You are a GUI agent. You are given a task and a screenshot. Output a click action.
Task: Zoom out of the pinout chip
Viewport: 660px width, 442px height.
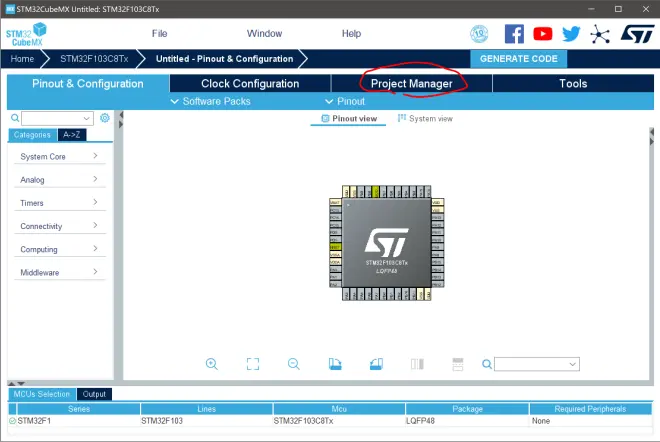(294, 364)
